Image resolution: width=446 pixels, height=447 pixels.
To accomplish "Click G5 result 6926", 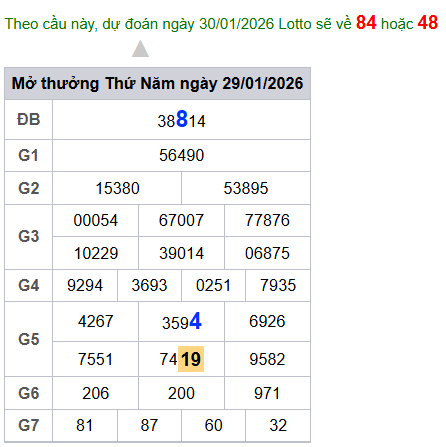I will pos(267,321).
